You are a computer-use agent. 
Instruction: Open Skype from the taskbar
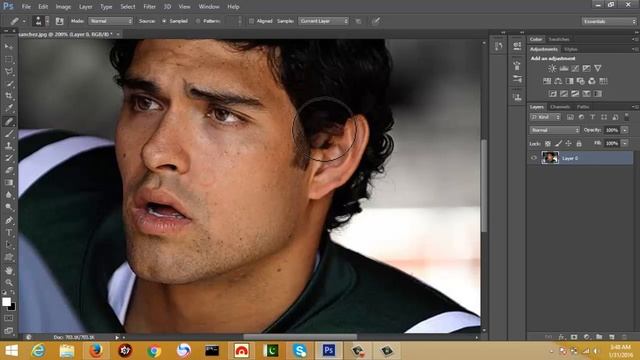pos(300,351)
